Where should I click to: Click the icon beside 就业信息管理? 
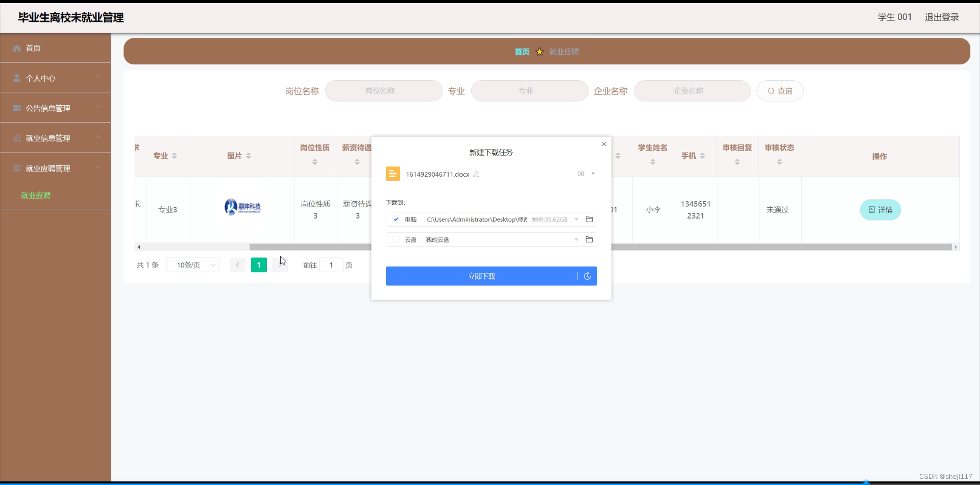pos(17,137)
